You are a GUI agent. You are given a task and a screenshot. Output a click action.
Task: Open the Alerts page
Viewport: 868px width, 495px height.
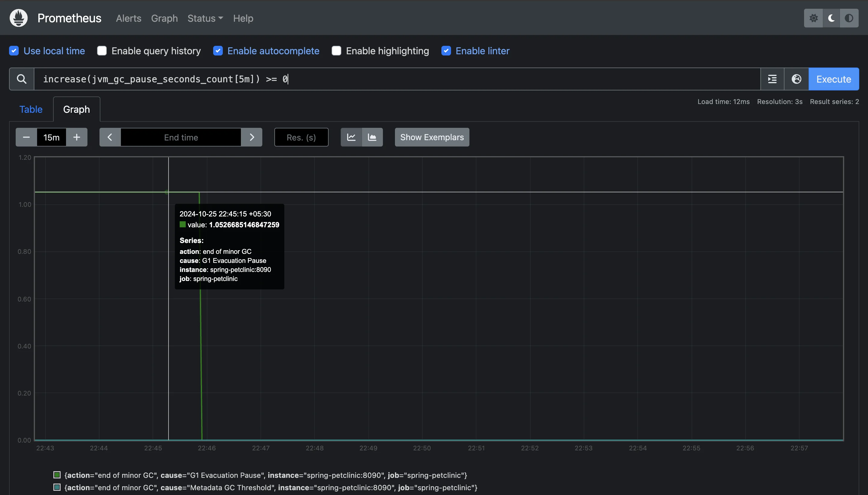(x=128, y=18)
